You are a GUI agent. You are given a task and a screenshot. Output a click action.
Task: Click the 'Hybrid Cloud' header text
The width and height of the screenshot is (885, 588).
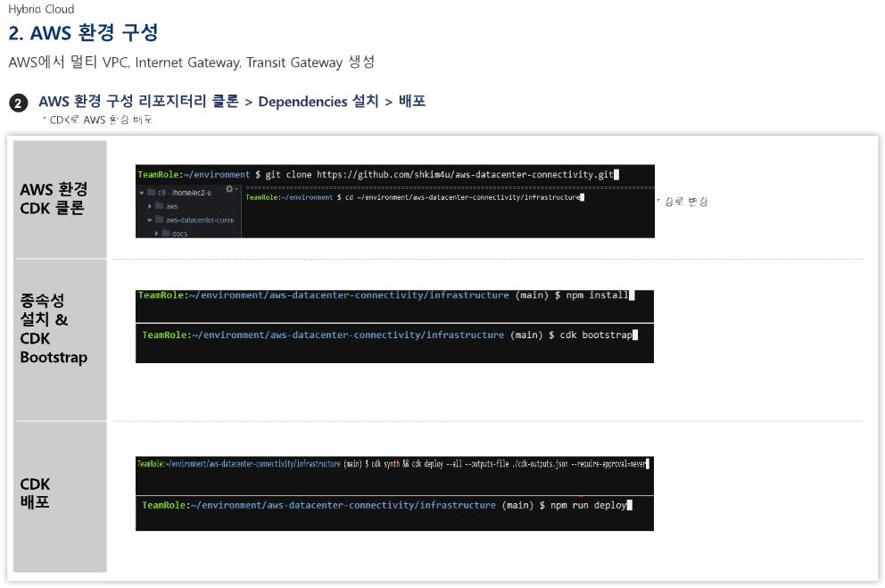pyautogui.click(x=41, y=9)
